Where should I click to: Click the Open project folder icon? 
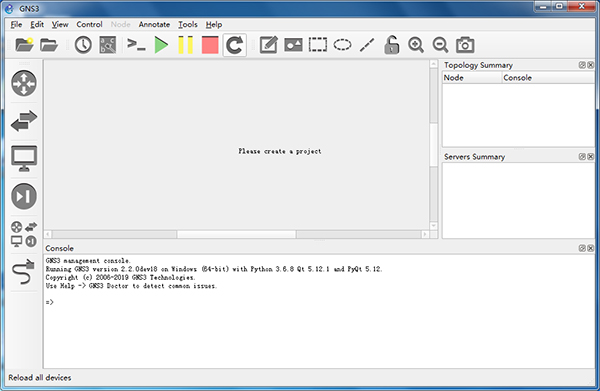(49, 45)
